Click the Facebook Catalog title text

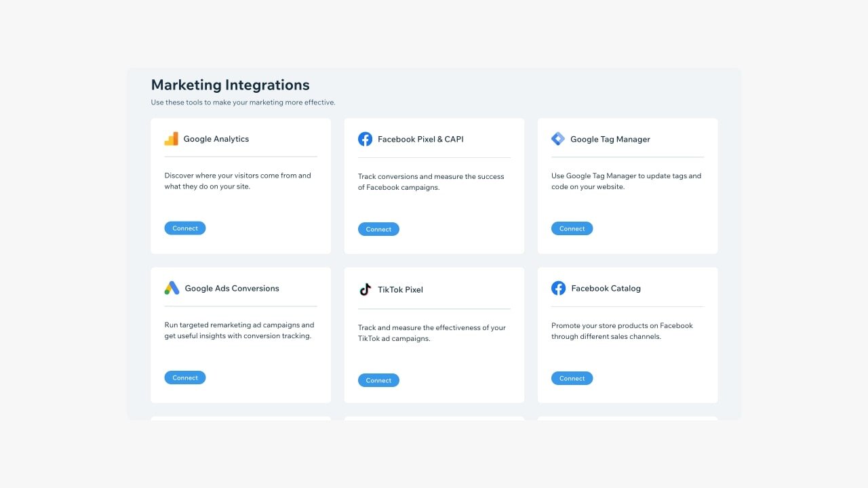(x=606, y=288)
